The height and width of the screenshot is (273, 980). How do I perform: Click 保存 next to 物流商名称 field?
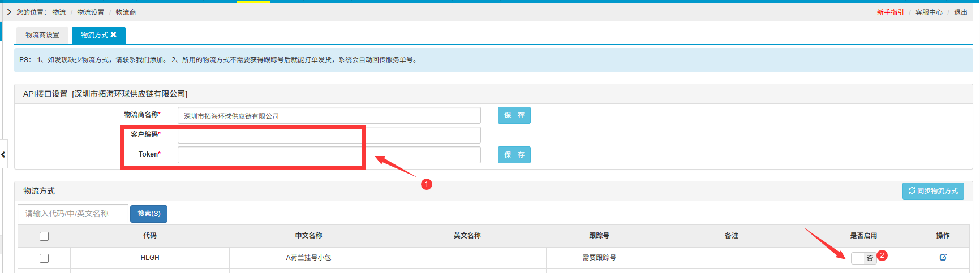[x=514, y=115]
